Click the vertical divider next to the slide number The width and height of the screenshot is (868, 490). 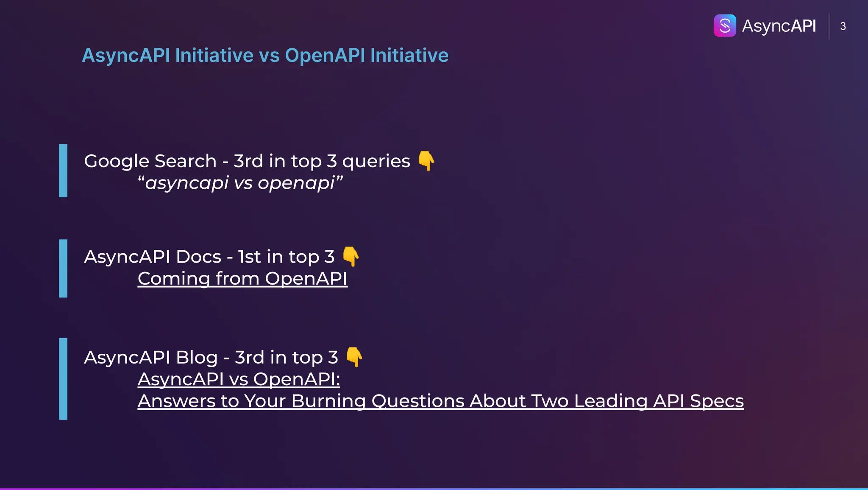829,26
